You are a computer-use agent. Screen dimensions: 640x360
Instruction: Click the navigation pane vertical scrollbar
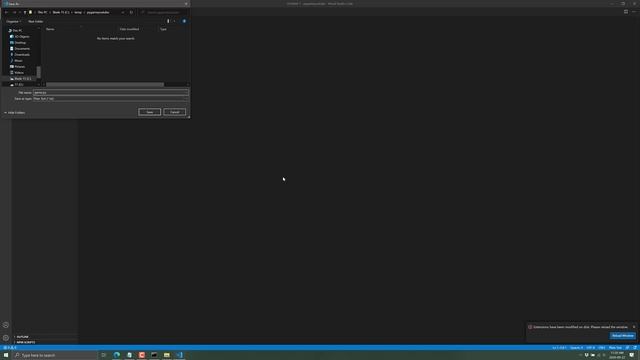tap(39, 72)
